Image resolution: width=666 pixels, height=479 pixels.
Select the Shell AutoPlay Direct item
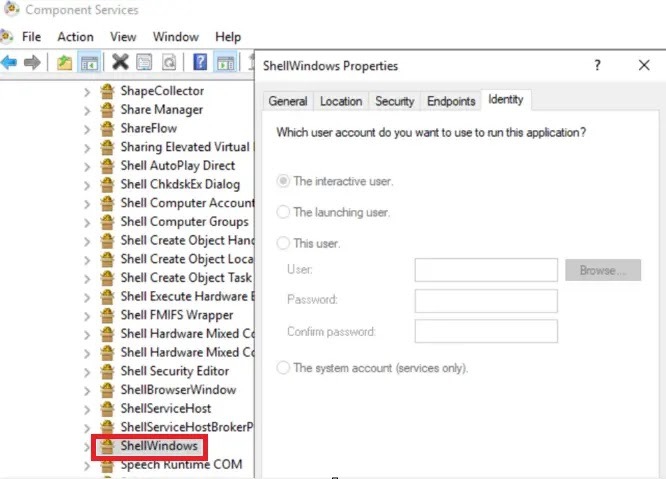coord(178,166)
